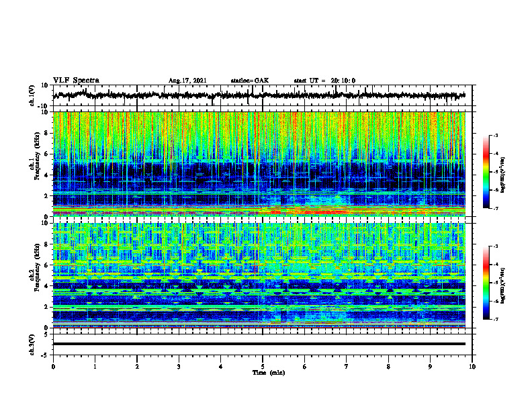Click the ch.3 flat black voltage trace
The height and width of the screenshot is (411, 532).
coord(259,344)
